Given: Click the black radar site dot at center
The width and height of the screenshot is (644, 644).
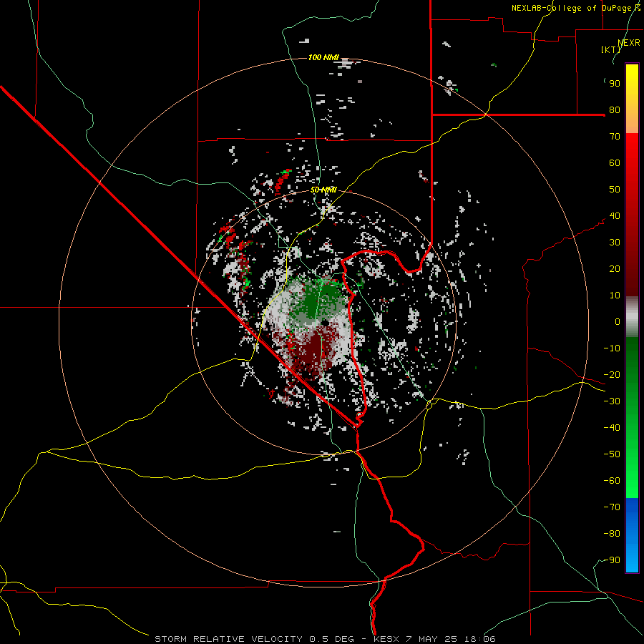Looking at the screenshot, I should coord(326,323).
